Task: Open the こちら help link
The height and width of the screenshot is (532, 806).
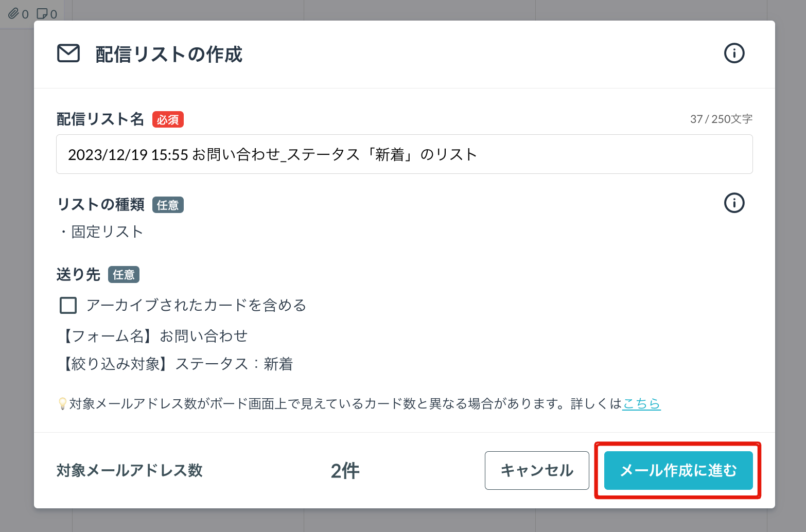Action: [x=641, y=404]
